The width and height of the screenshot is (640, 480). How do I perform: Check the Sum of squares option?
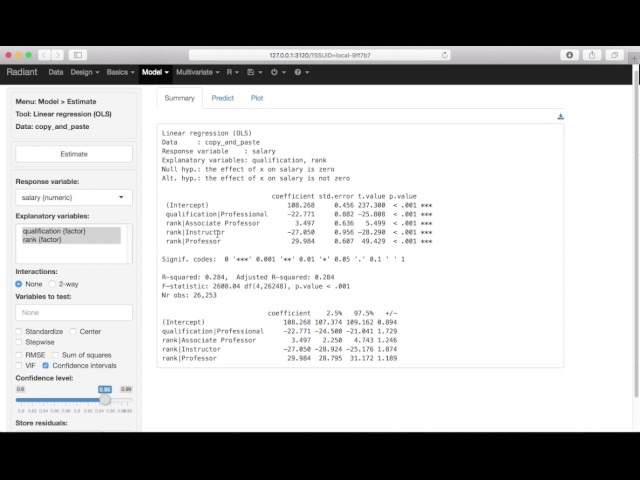[55, 355]
